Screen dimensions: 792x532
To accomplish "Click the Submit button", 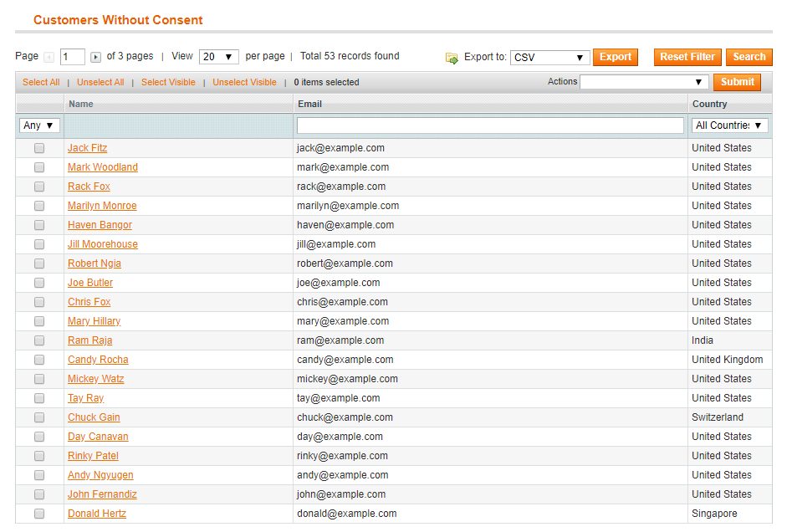I will [x=737, y=81].
